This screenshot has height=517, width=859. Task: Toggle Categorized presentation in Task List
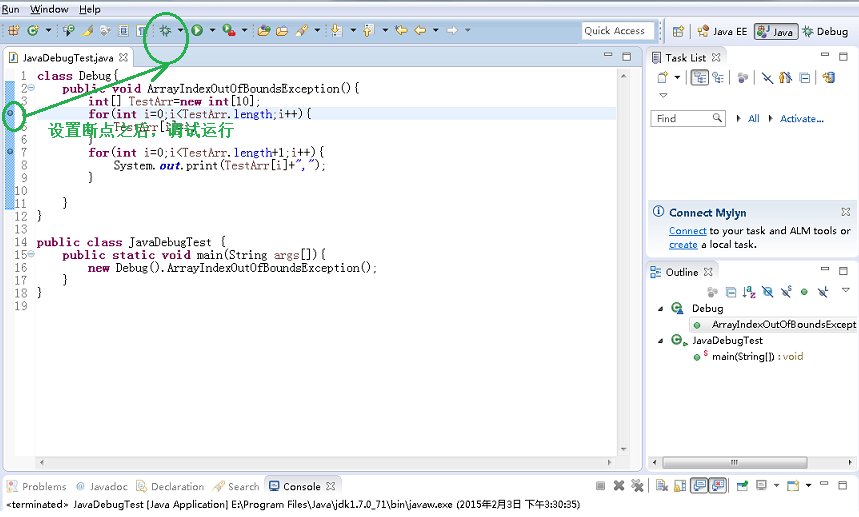(700, 77)
